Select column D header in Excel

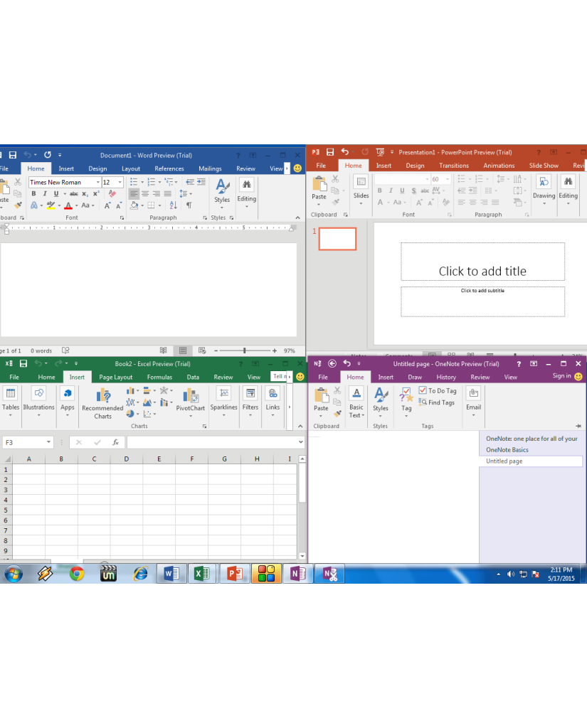127,459
